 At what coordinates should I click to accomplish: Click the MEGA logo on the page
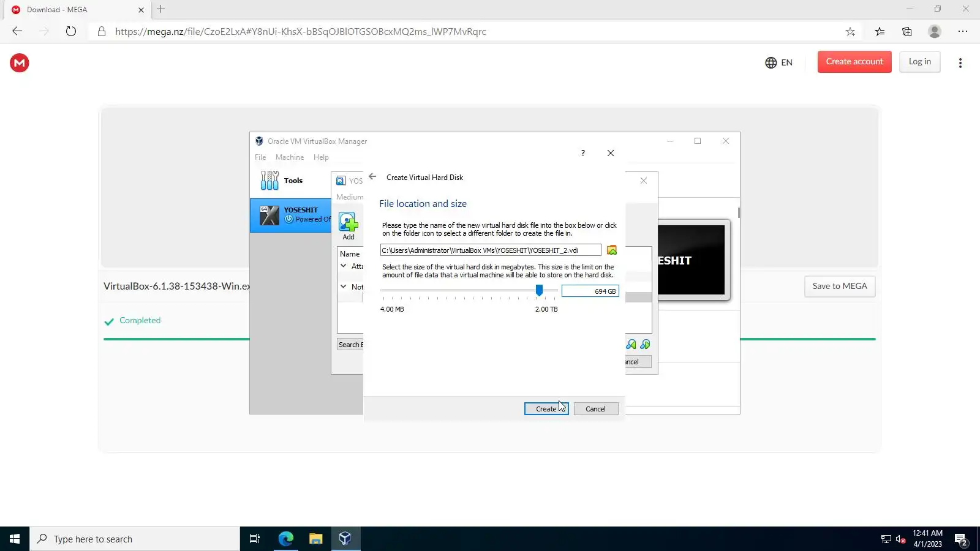(20, 62)
